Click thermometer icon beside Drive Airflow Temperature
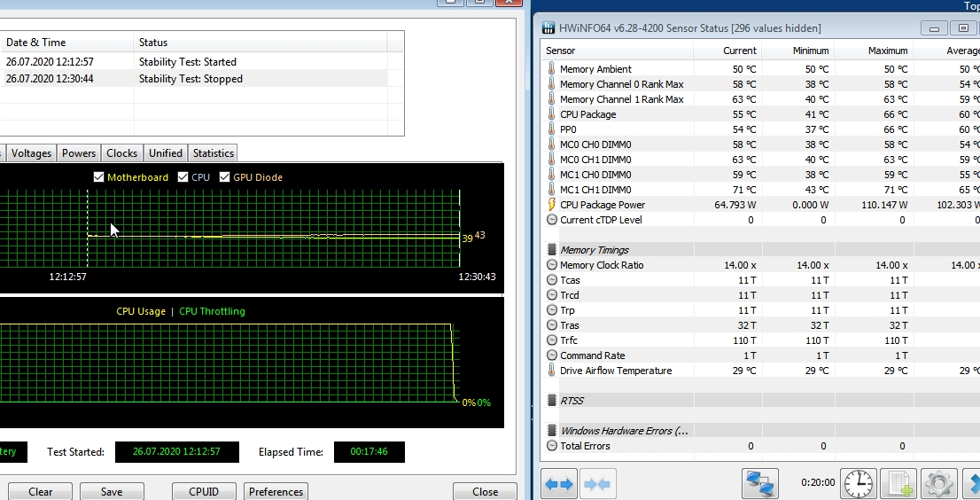 point(551,370)
